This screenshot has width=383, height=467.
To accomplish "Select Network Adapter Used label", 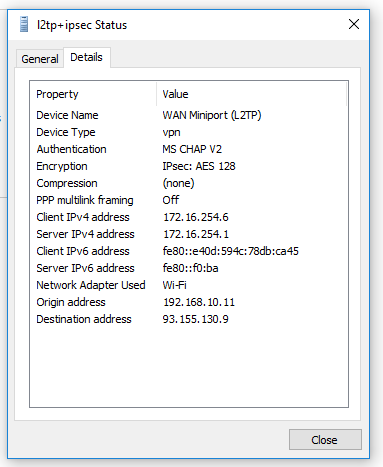I will click(x=91, y=285).
